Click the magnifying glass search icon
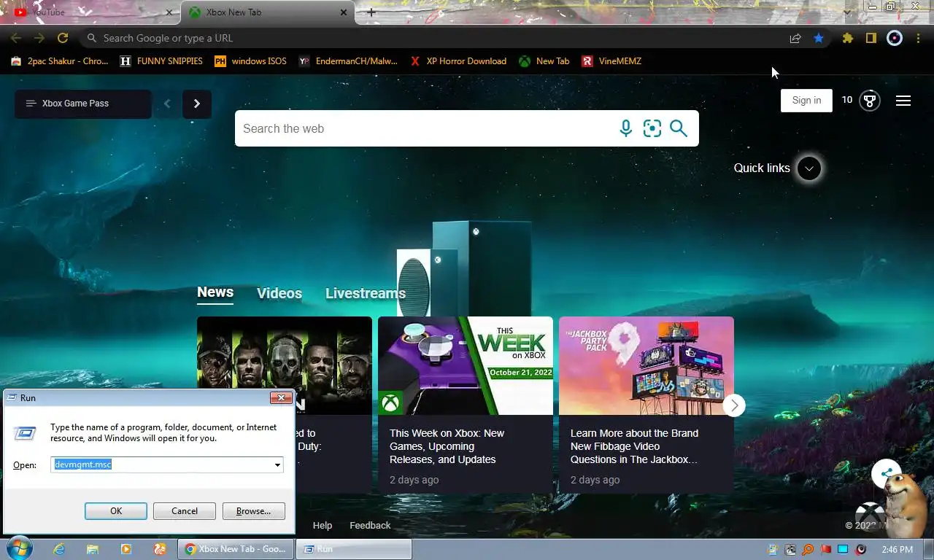This screenshot has width=934, height=560. click(x=679, y=128)
